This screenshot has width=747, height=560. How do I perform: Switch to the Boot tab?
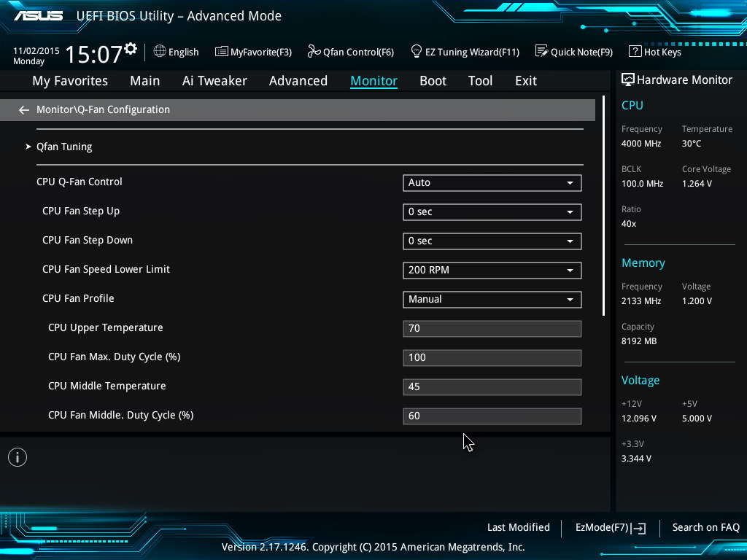tap(433, 81)
